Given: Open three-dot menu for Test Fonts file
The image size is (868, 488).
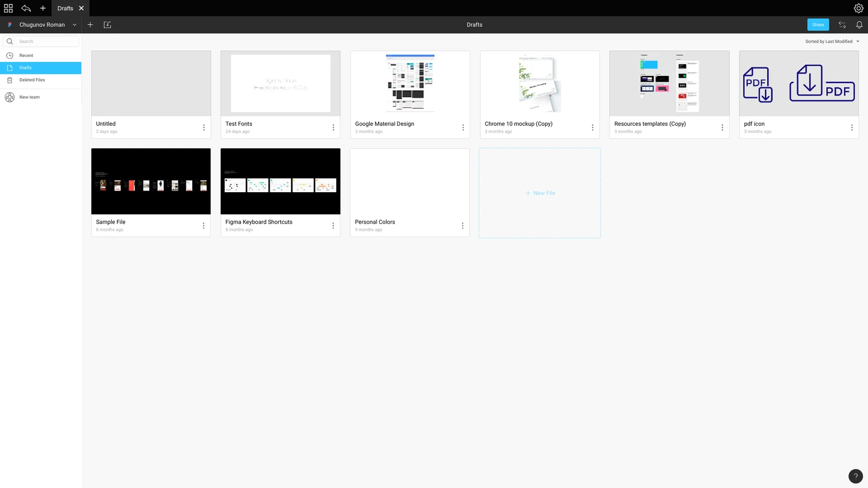Looking at the screenshot, I should click(x=333, y=128).
